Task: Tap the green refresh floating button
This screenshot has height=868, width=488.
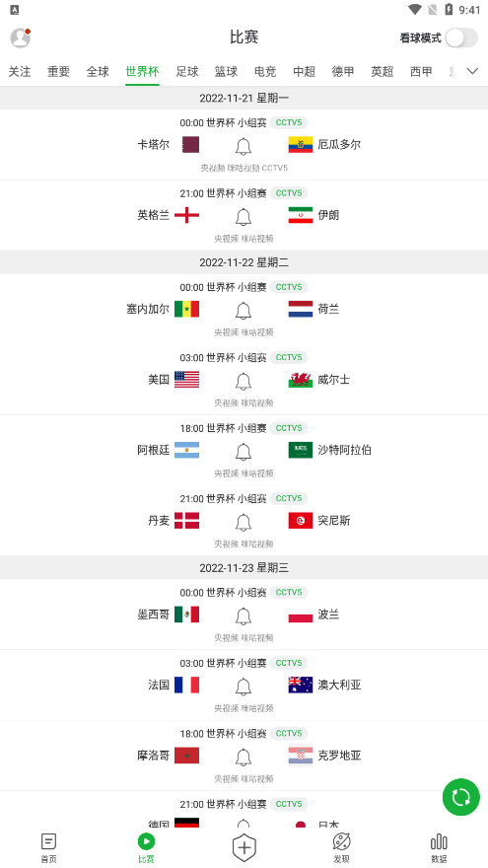Action: click(461, 797)
